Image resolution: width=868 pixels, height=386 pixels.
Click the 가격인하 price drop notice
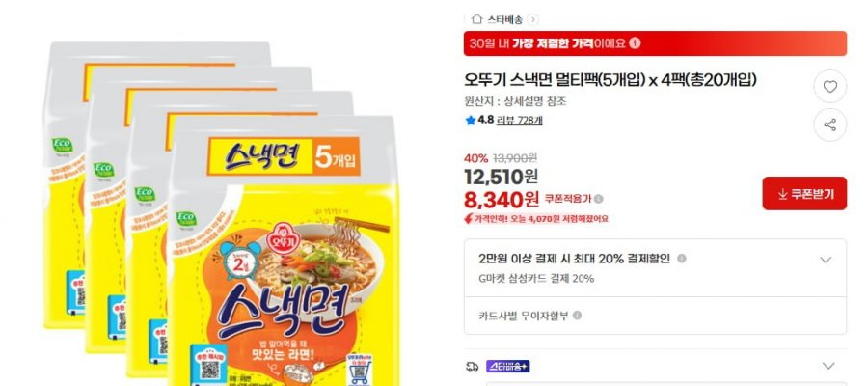pyautogui.click(x=536, y=219)
